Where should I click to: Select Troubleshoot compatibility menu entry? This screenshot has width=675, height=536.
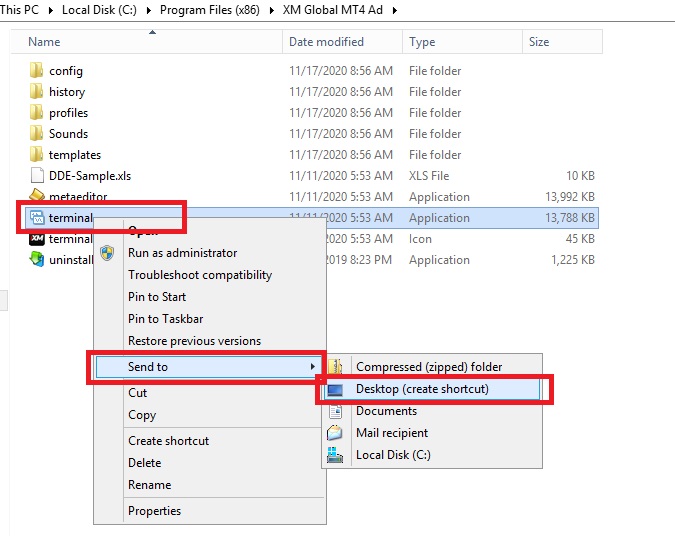(x=199, y=275)
